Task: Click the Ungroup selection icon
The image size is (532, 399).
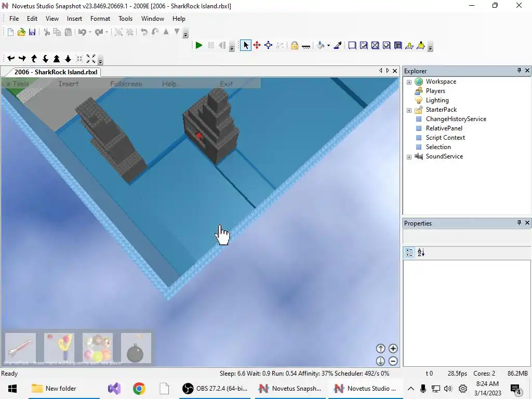Action: click(129, 32)
